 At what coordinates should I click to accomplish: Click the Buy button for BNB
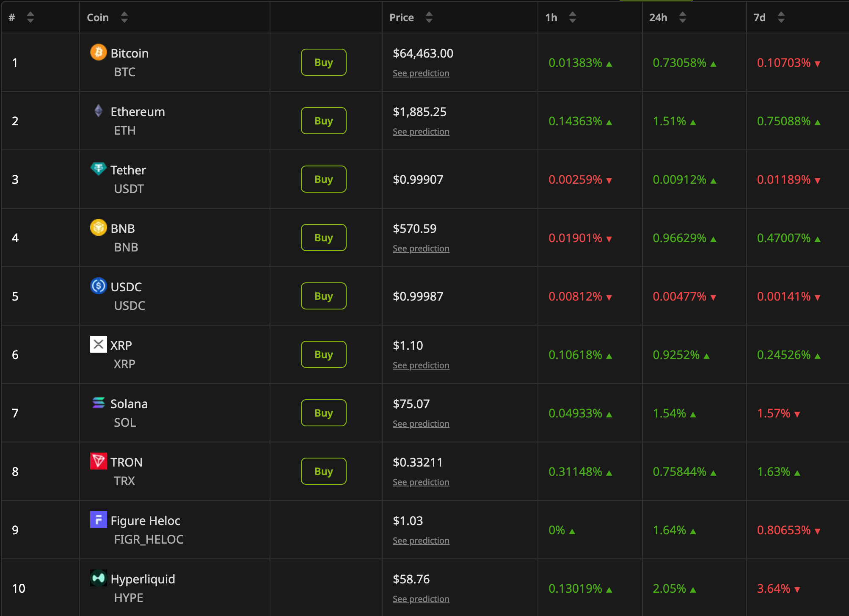[x=324, y=238]
